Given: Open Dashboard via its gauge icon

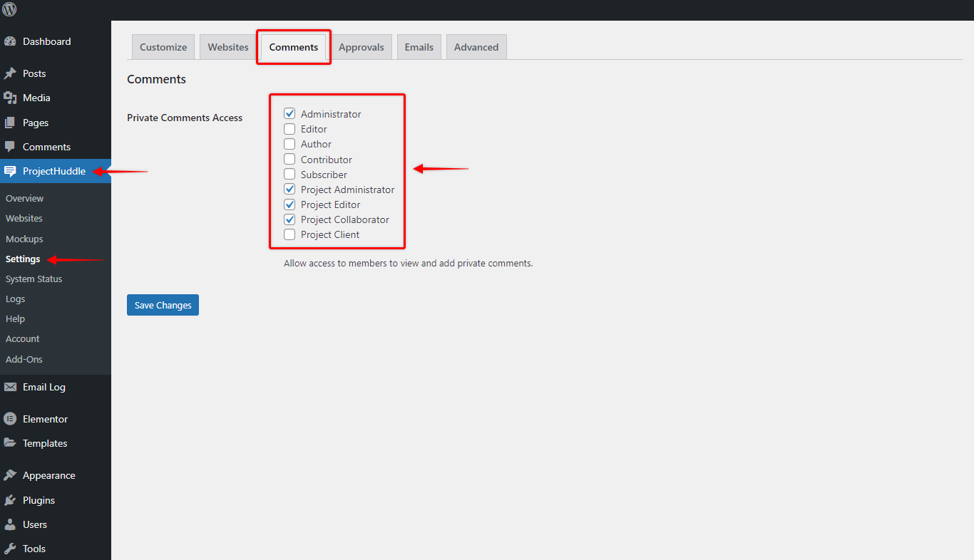Looking at the screenshot, I should pos(10,41).
